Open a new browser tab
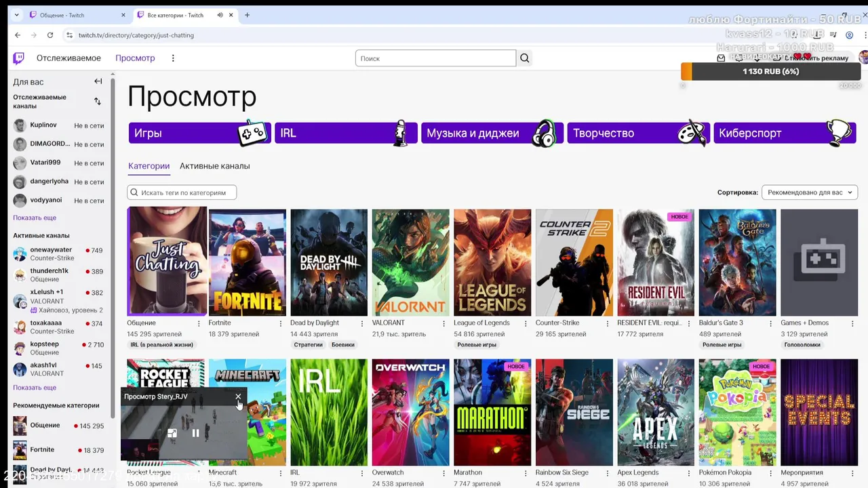 click(247, 15)
